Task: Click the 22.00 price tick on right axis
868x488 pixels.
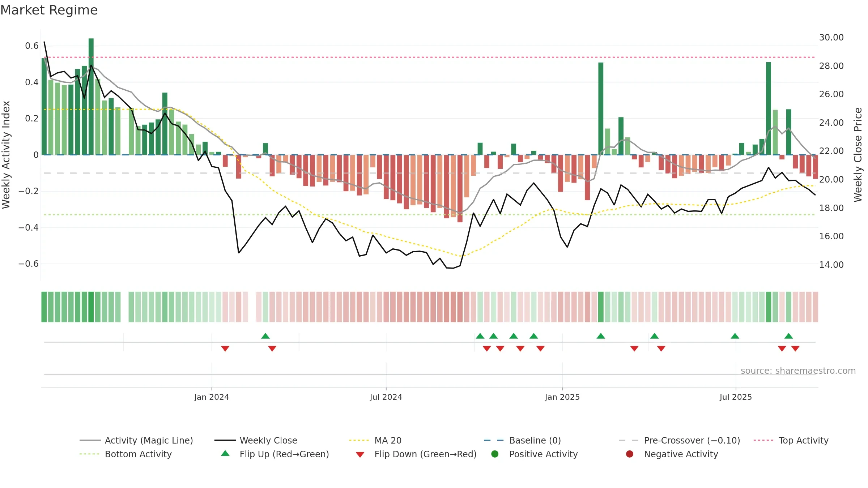Action: [x=831, y=151]
